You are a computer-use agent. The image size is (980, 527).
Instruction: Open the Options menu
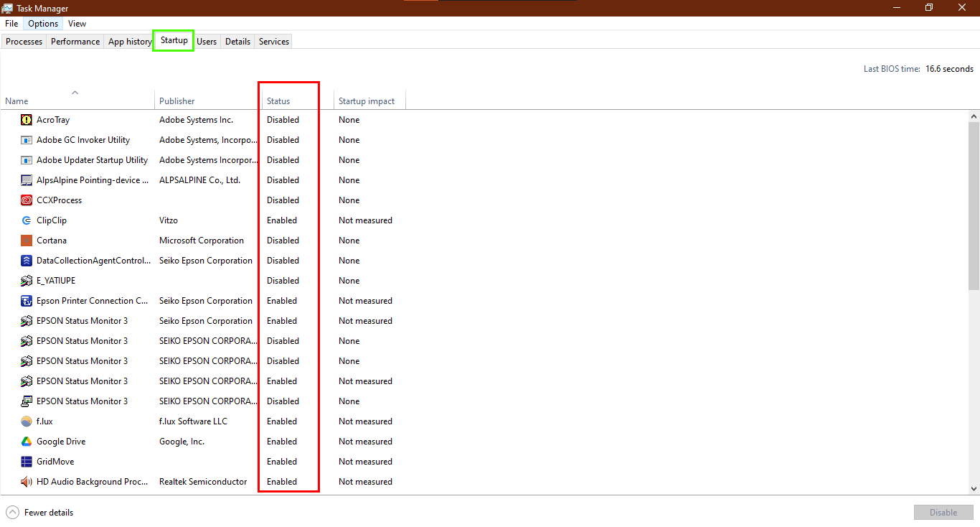pyautogui.click(x=42, y=24)
